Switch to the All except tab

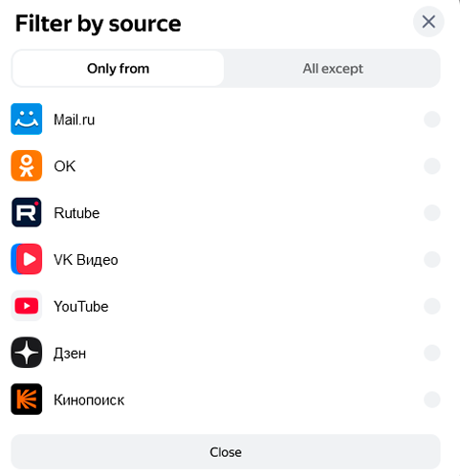click(333, 69)
